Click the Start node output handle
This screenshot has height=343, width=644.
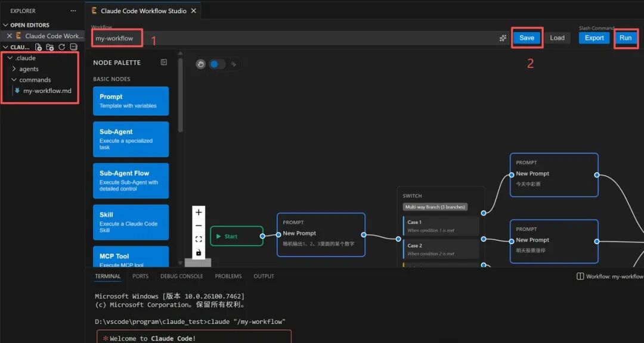tap(262, 236)
